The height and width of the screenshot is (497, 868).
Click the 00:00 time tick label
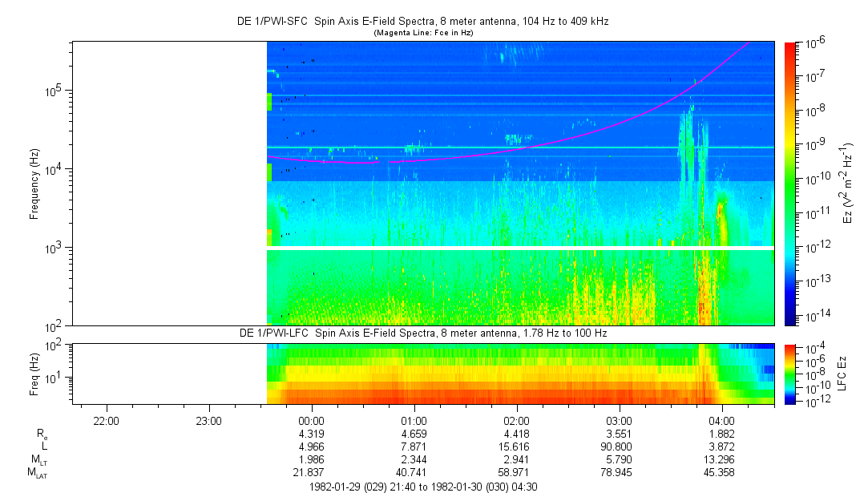(x=311, y=421)
